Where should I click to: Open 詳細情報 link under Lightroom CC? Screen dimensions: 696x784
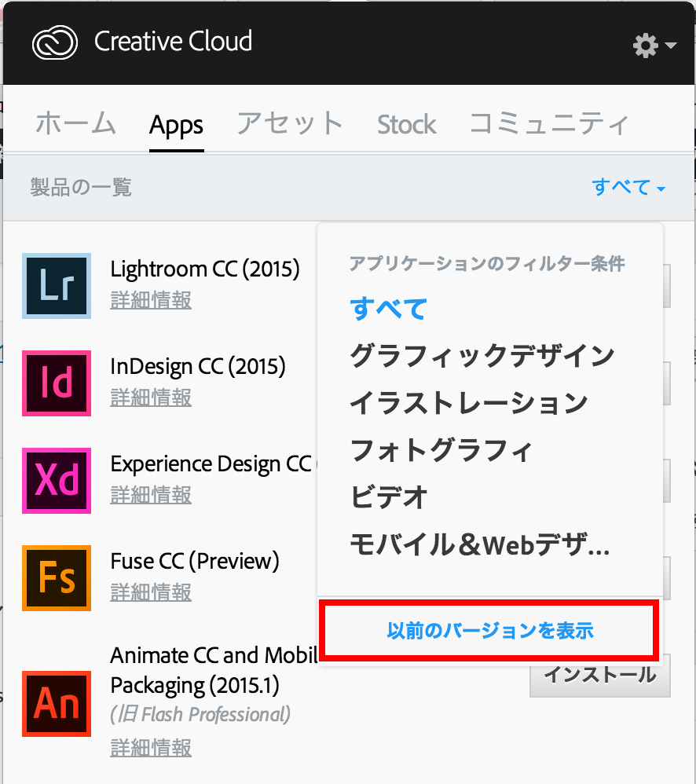click(151, 300)
